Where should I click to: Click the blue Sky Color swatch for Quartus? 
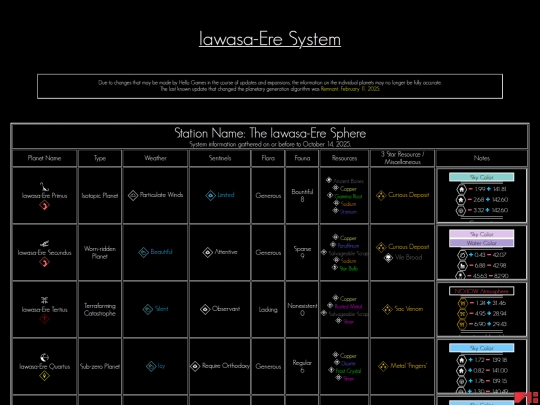tap(481, 348)
